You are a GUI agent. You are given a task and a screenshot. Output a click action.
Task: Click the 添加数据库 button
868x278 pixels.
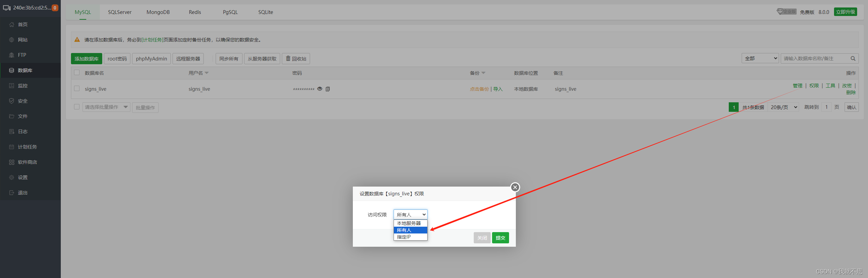pyautogui.click(x=87, y=58)
